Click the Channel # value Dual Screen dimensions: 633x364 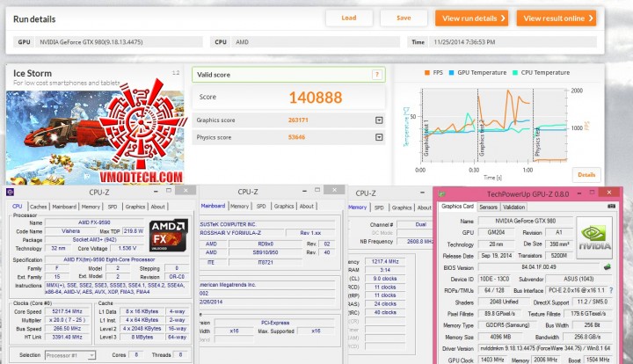pos(415,224)
